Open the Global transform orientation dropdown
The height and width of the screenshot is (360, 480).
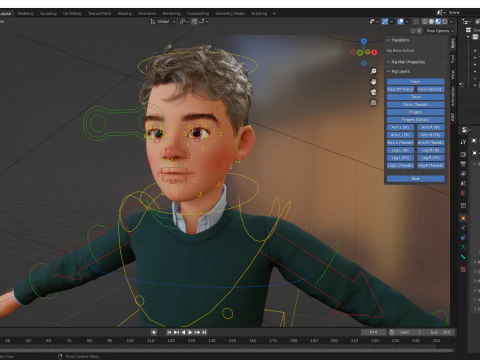[x=163, y=22]
